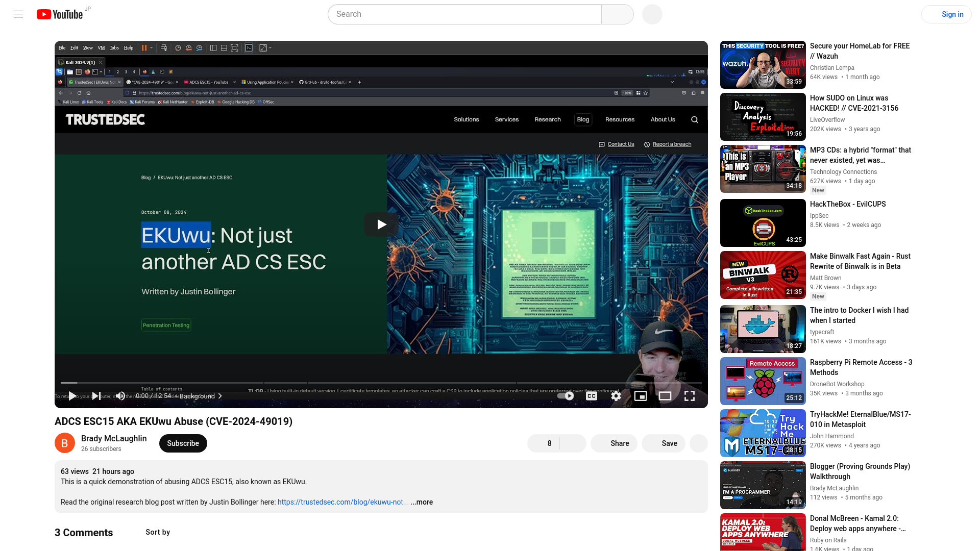Screen dimensions: 980x551
Task: Click the theater mode icon
Action: point(666,396)
